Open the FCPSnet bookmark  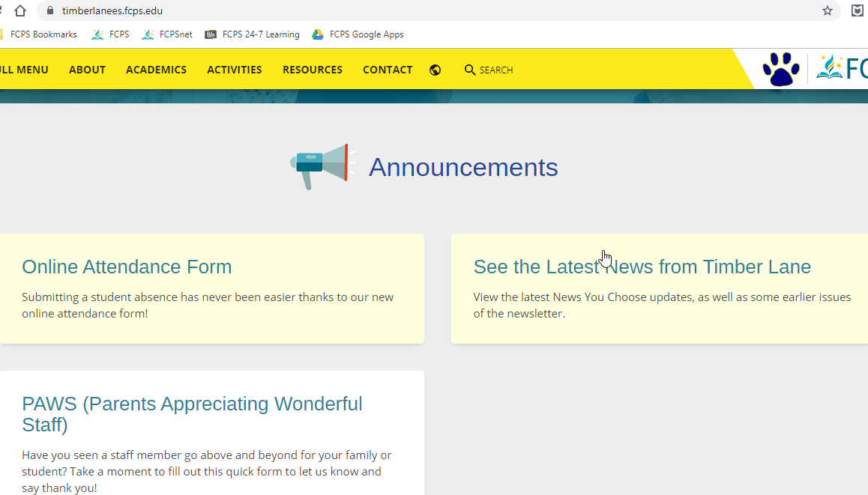coord(167,34)
